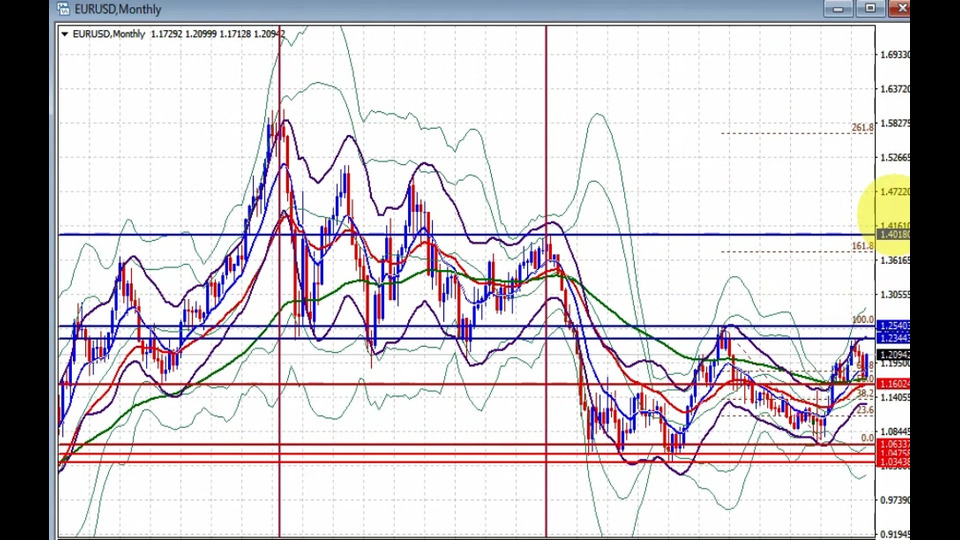The image size is (960, 540).
Task: Expand the EURUSD,Monthly chart header triangle
Action: pyautogui.click(x=64, y=34)
